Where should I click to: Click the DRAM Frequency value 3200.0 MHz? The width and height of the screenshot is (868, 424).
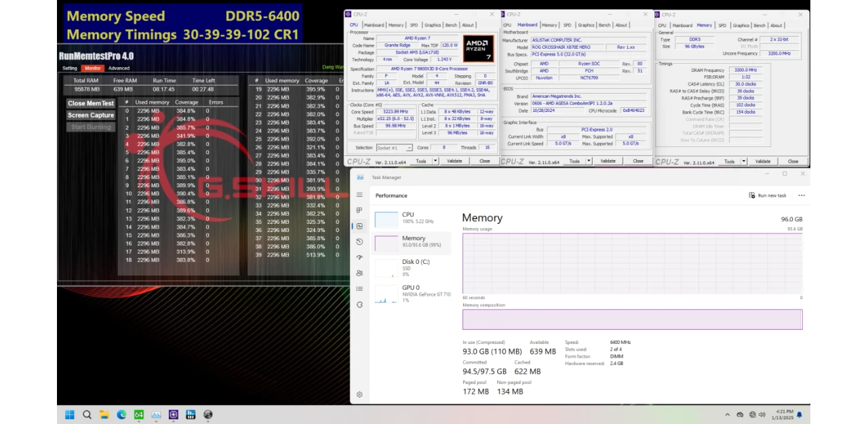pos(745,70)
